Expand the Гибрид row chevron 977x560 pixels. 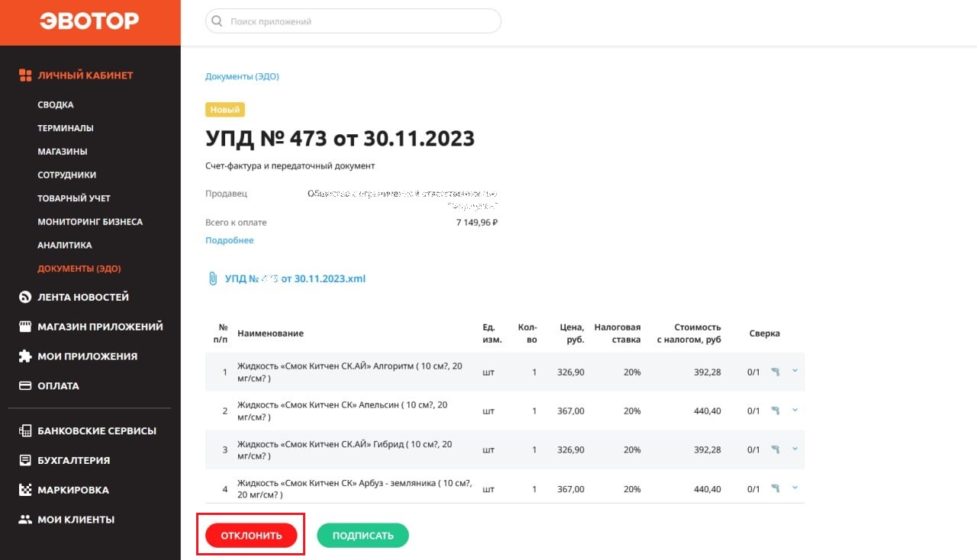[x=795, y=449]
